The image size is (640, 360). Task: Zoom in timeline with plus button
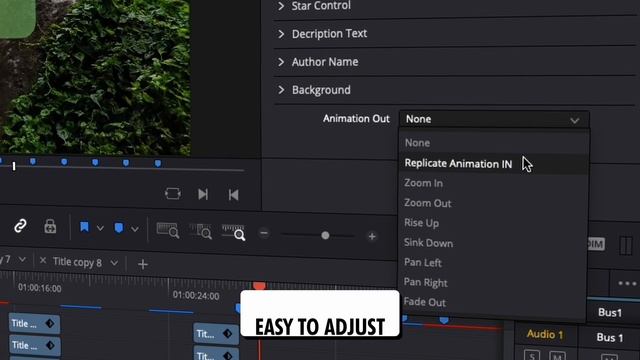pos(372,236)
